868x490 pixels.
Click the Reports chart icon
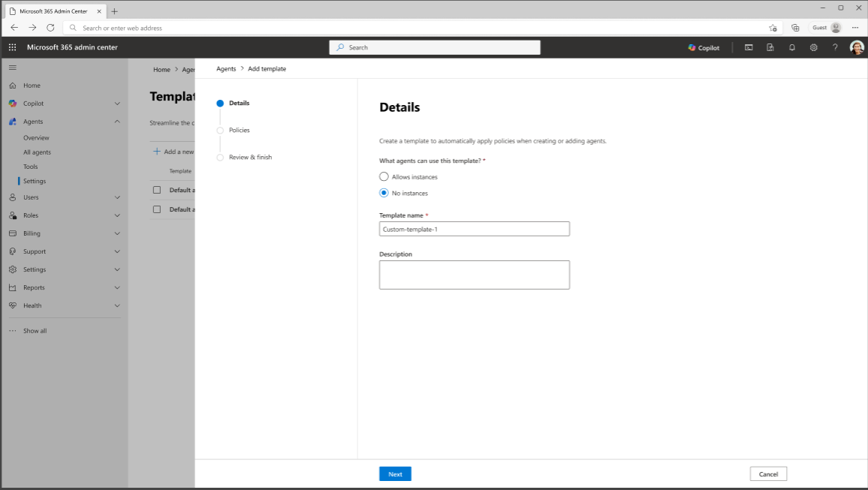pos(13,287)
